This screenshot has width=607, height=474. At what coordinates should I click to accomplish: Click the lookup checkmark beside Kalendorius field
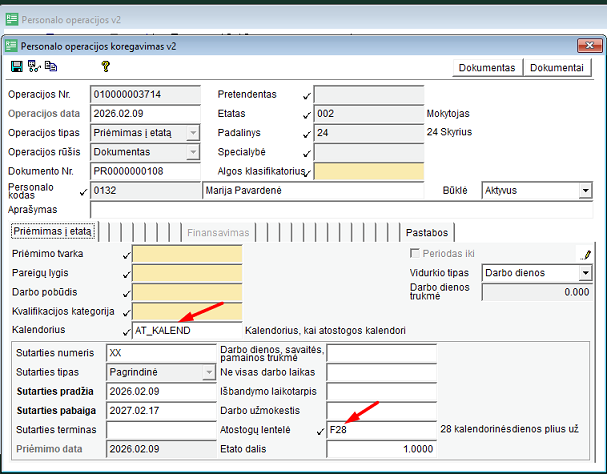pyautogui.click(x=126, y=330)
